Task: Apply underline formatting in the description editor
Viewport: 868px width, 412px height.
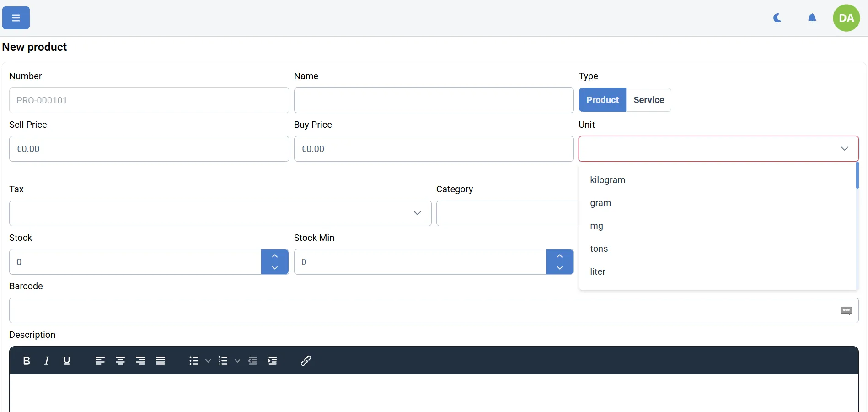Action: click(66, 361)
